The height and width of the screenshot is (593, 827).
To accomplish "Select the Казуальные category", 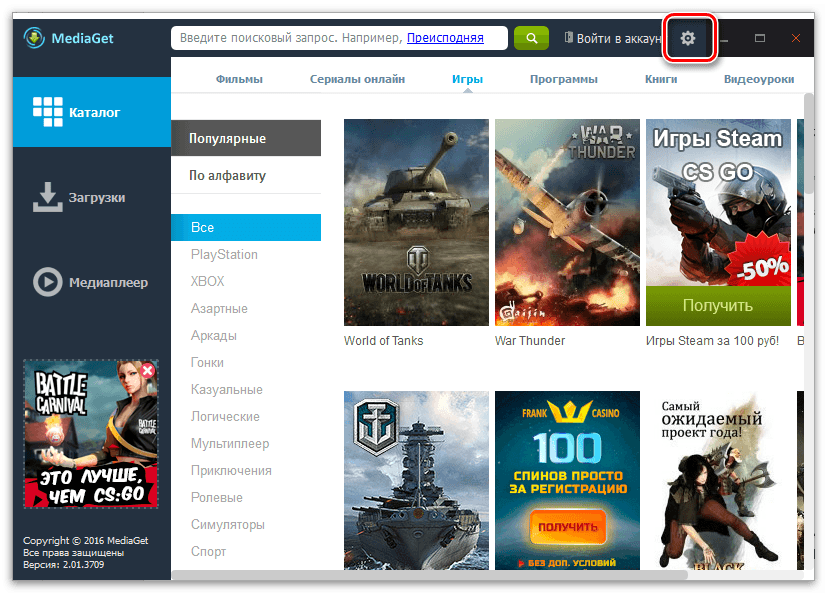I will 226,389.
